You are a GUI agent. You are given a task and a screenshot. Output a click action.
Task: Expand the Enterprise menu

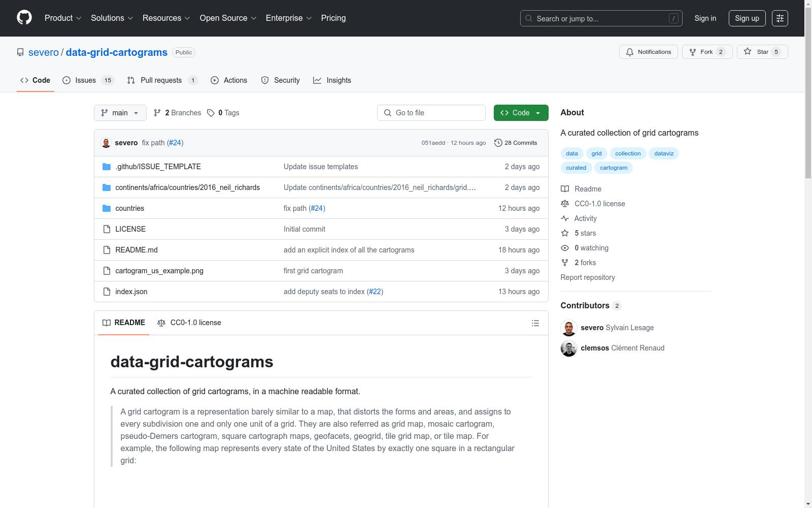[289, 18]
